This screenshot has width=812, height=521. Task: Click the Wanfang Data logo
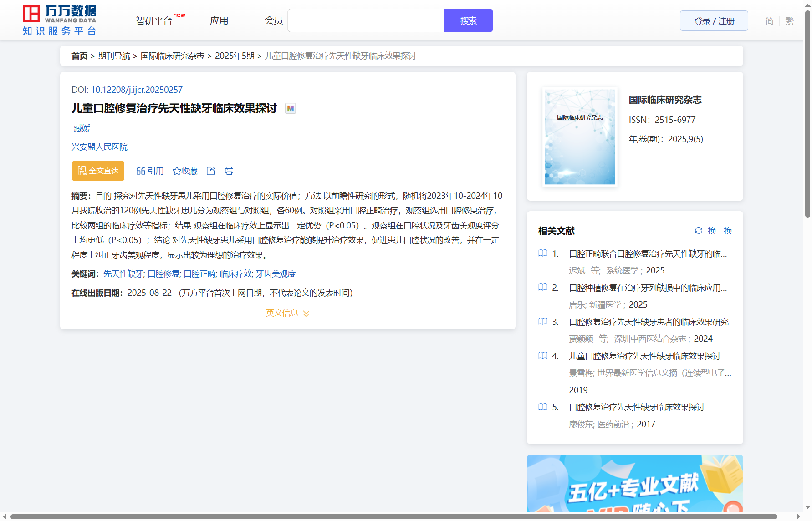point(60,20)
